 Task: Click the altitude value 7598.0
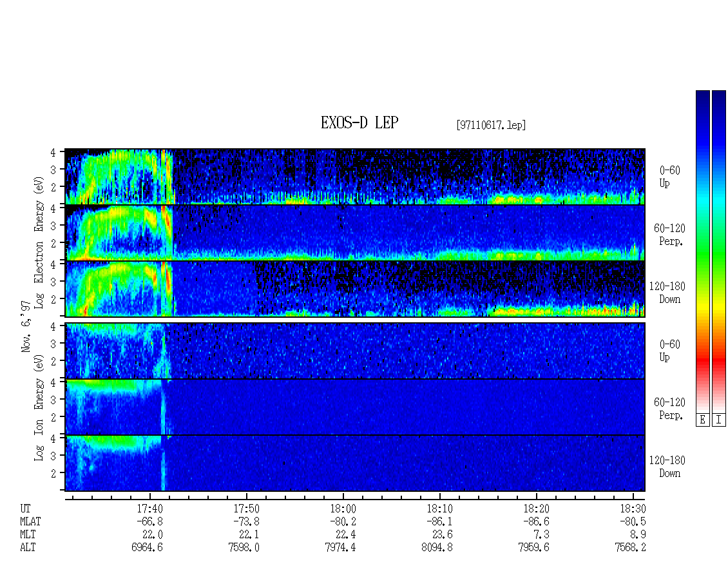click(x=244, y=548)
